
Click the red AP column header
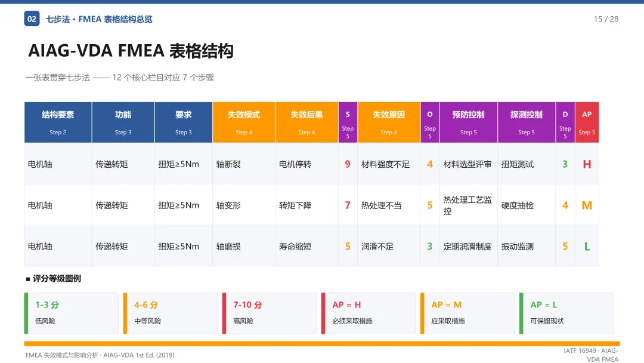587,122
